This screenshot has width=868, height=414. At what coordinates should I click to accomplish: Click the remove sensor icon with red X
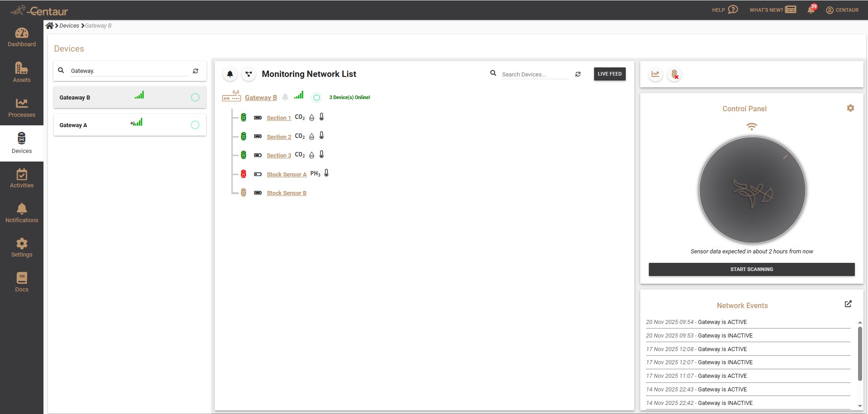tap(674, 74)
